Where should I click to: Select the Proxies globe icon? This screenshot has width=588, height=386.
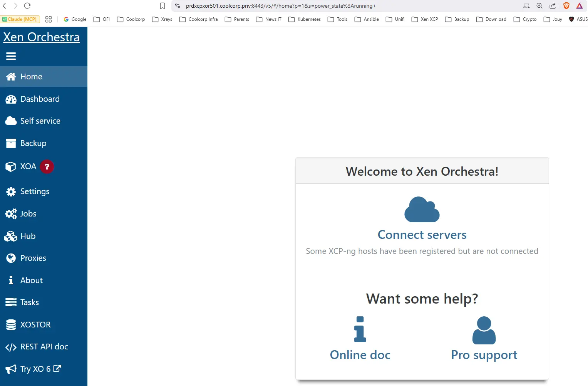pos(11,258)
